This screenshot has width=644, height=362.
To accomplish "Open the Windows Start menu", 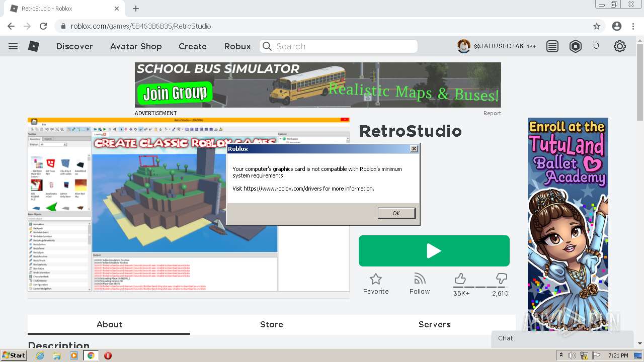I will [14, 355].
